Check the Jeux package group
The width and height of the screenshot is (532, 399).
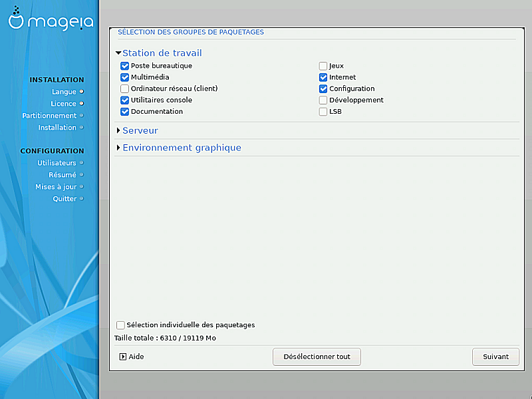[323, 66]
